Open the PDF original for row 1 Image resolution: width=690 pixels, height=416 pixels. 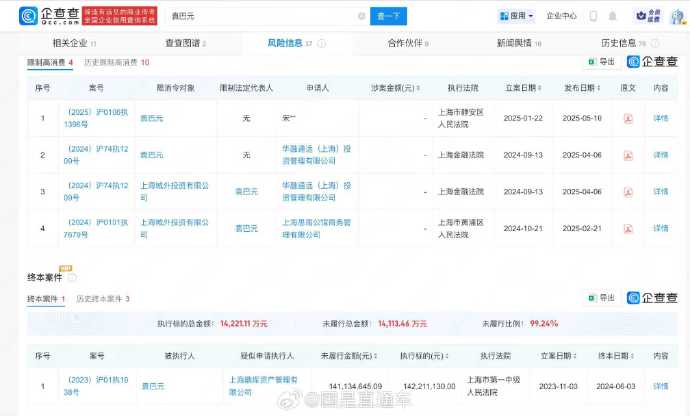tap(628, 118)
